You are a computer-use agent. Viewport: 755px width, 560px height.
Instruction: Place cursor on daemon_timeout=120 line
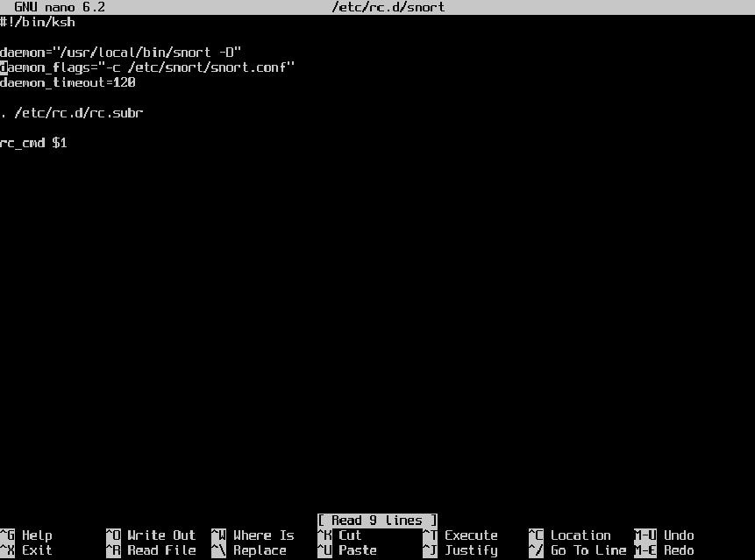(68, 82)
